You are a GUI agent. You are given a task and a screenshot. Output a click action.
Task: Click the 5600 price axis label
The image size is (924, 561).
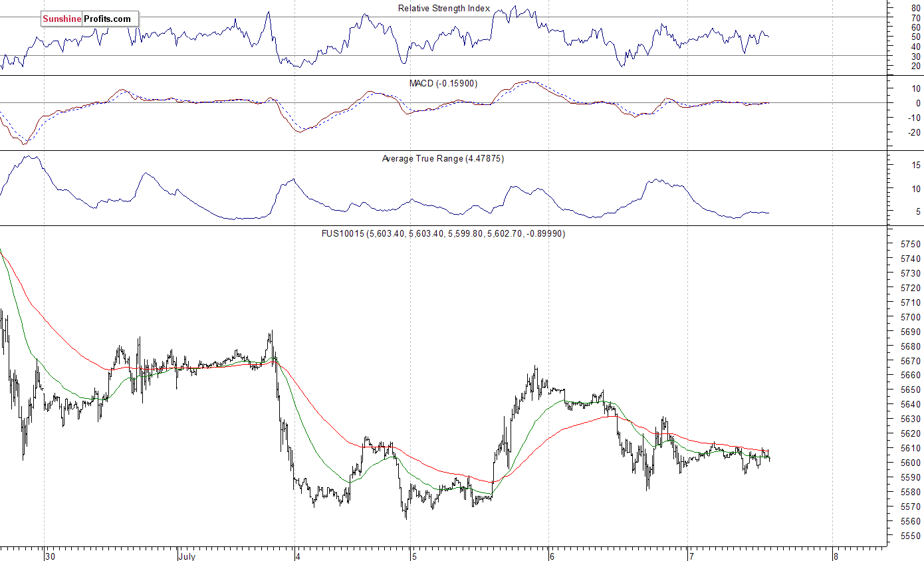tap(910, 463)
